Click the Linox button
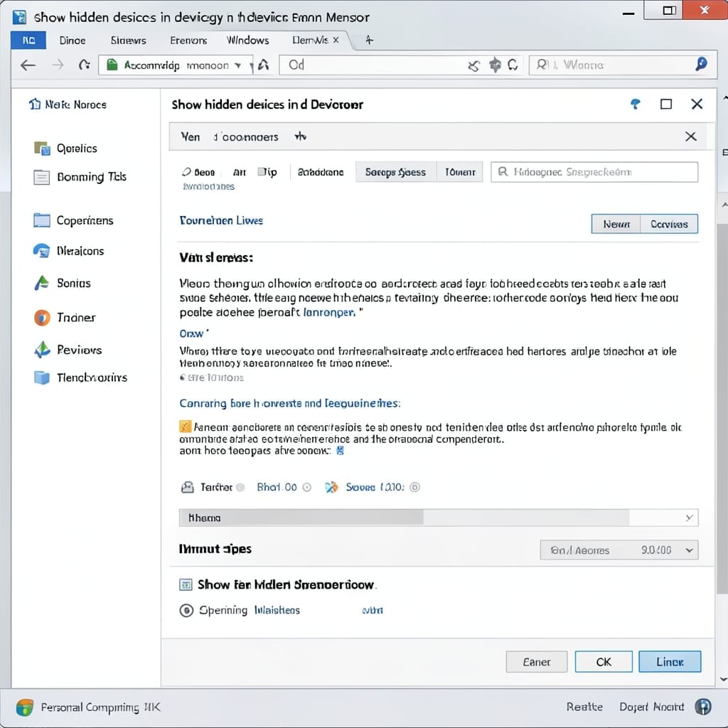 point(670,662)
